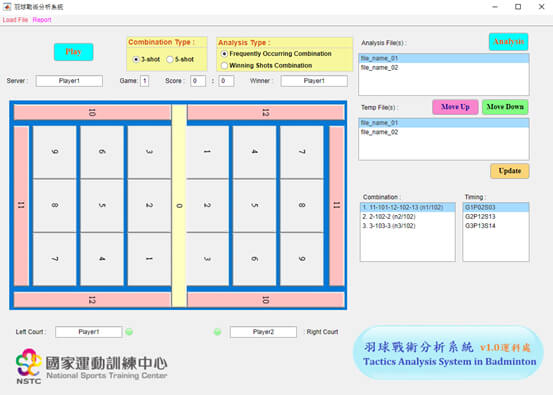This screenshot has height=395, width=553.
Task: Click the Server name input field
Action: 69,81
